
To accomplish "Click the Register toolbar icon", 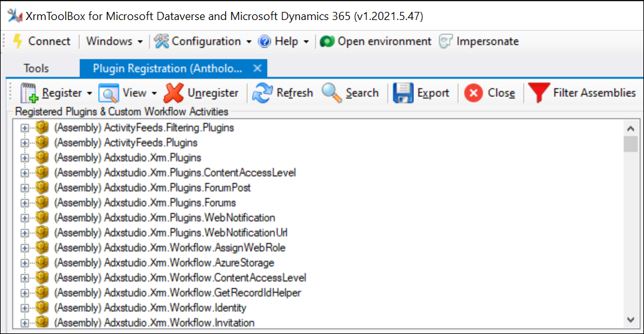I will [29, 93].
